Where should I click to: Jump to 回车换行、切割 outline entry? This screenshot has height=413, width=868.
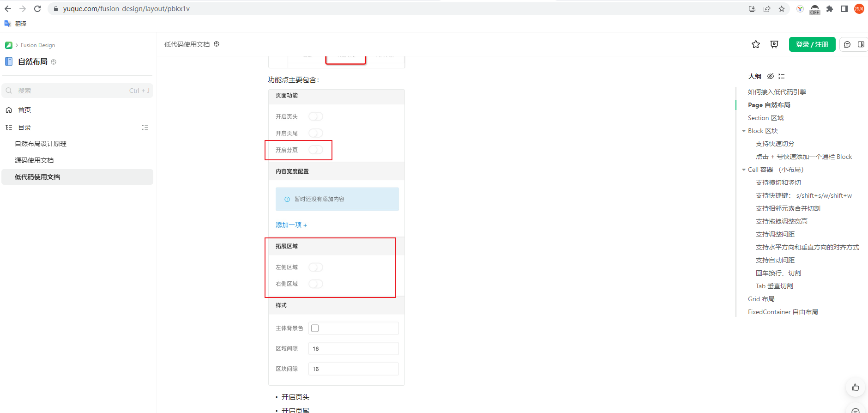778,273
